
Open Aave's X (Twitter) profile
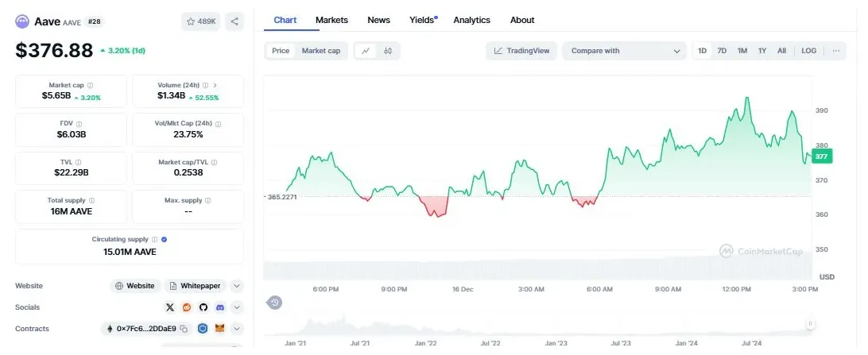170,307
